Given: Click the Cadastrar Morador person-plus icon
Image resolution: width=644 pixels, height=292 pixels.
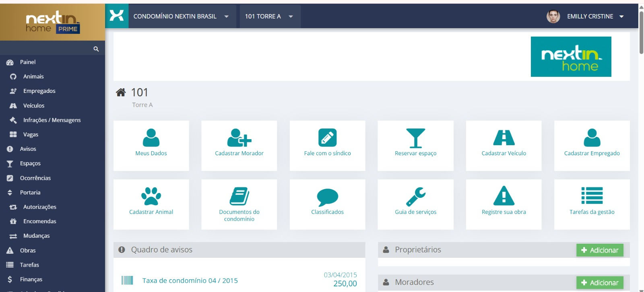Looking at the screenshot, I should tap(239, 138).
